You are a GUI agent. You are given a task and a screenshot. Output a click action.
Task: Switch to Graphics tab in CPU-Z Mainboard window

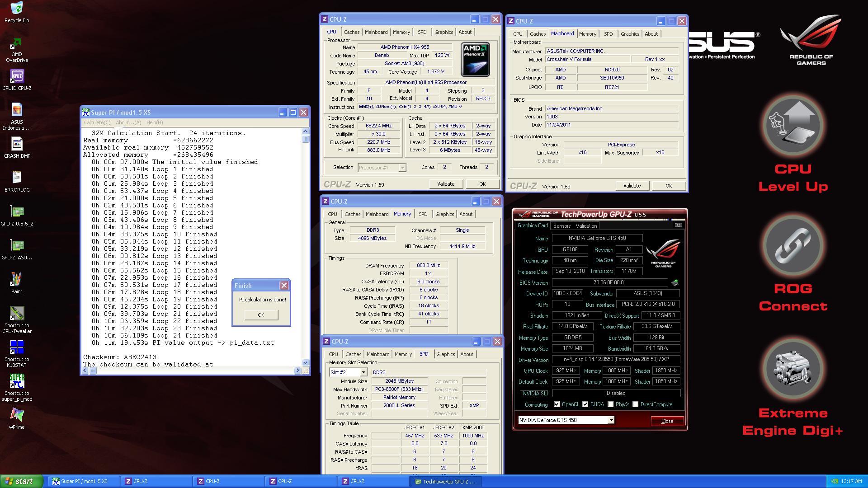pyautogui.click(x=630, y=34)
